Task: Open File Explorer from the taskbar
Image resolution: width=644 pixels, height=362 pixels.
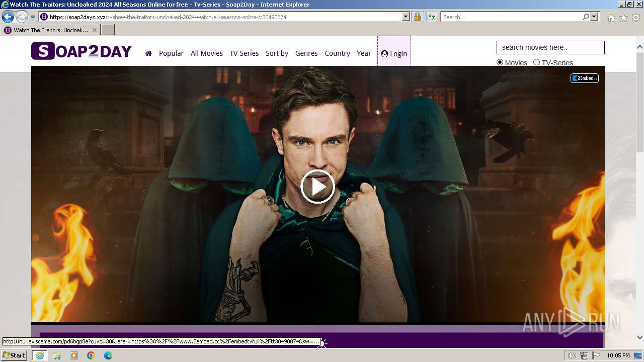Action: pos(57,355)
